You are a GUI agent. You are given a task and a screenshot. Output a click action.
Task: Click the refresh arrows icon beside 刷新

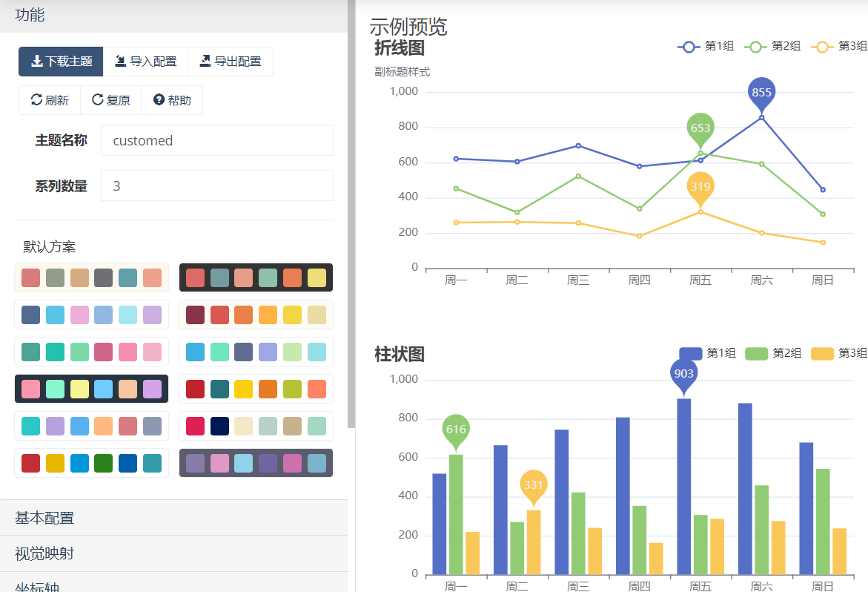coord(36,99)
